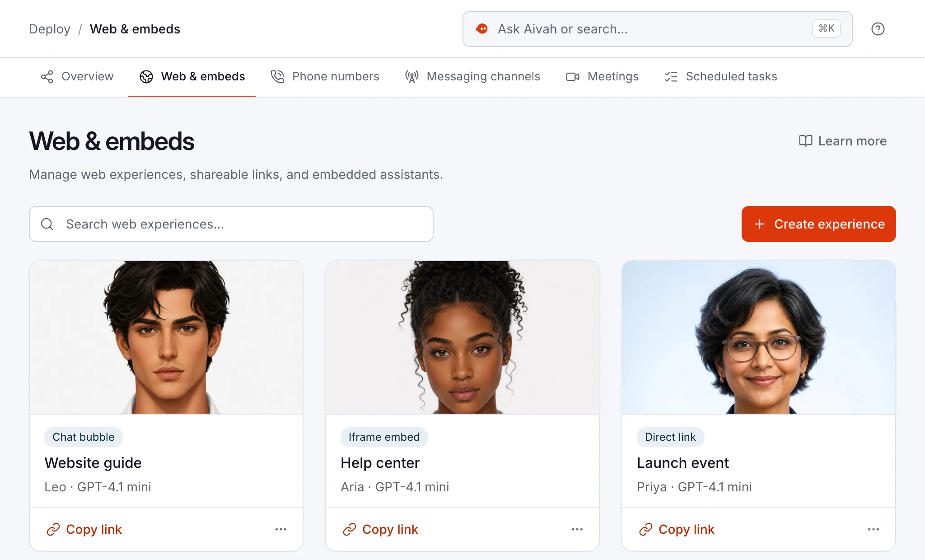This screenshot has width=925, height=560.
Task: Open the Phone numbers tab
Action: pyautogui.click(x=325, y=77)
